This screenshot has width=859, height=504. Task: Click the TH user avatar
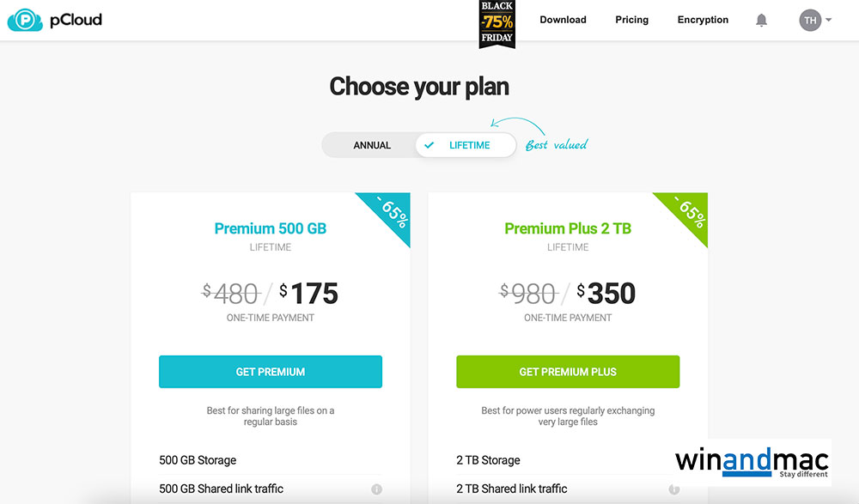pyautogui.click(x=810, y=20)
